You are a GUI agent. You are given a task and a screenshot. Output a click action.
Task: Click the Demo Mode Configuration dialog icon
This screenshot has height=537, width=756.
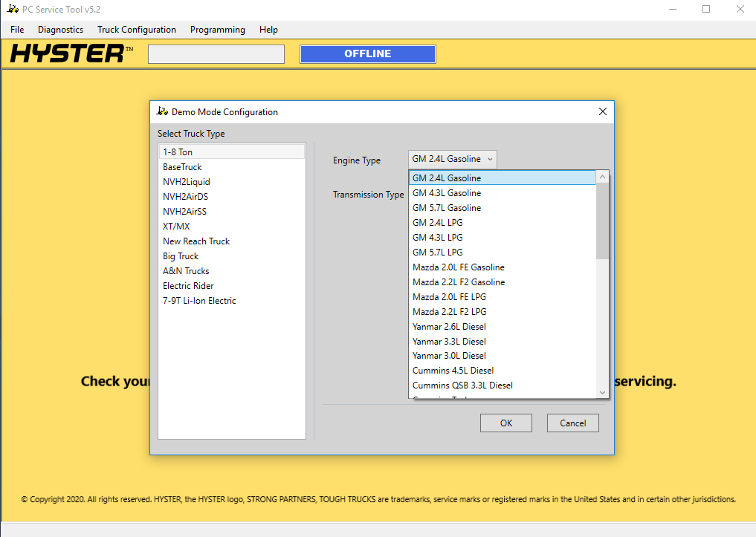[x=162, y=111]
